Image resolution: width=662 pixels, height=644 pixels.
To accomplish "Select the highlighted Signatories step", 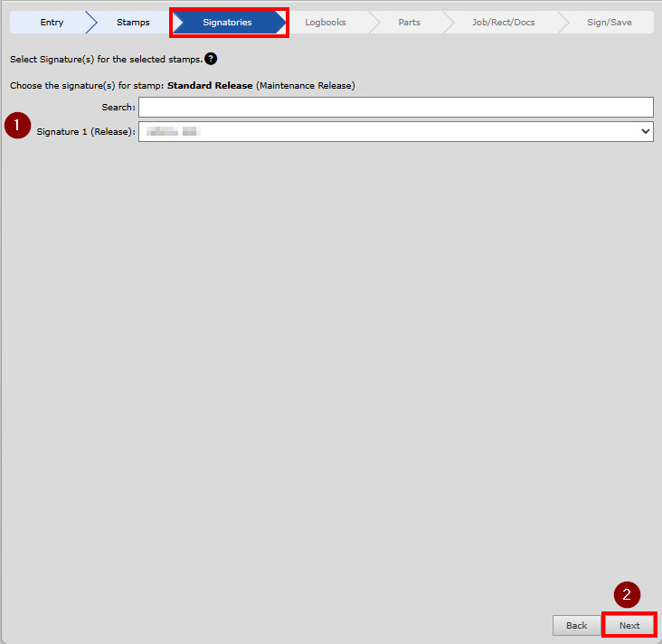I will coord(228,23).
